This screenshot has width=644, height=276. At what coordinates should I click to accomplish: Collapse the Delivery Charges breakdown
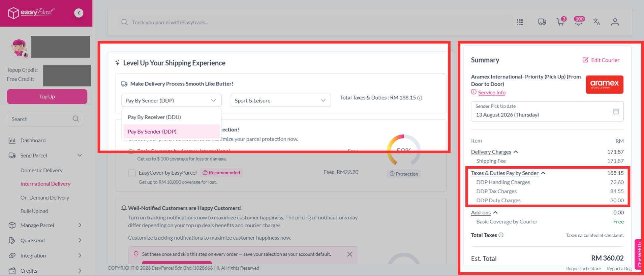point(516,152)
